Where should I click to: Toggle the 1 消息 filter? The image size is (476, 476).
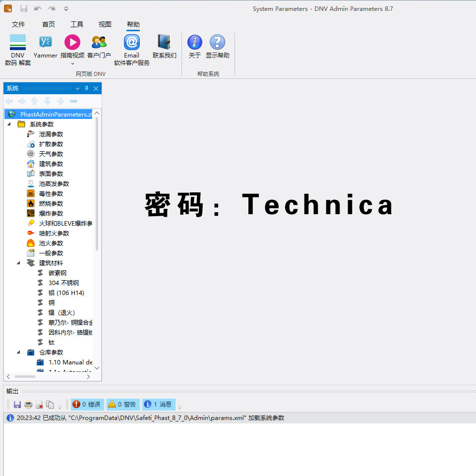(159, 405)
